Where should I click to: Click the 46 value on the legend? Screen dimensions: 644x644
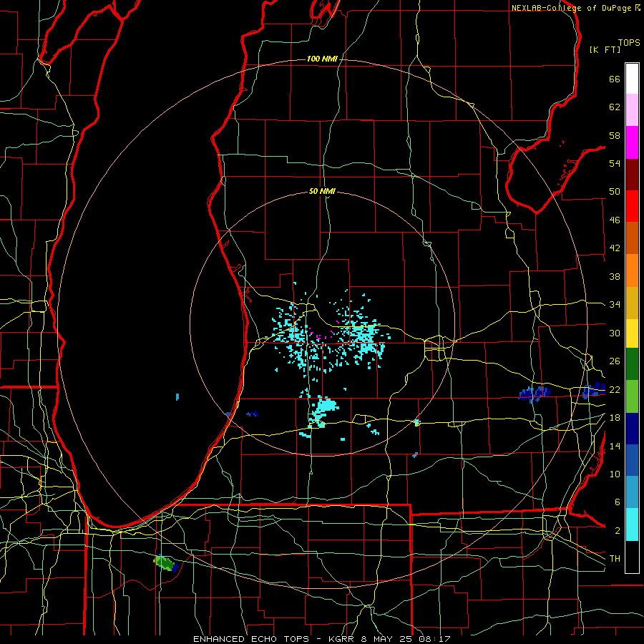[615, 220]
